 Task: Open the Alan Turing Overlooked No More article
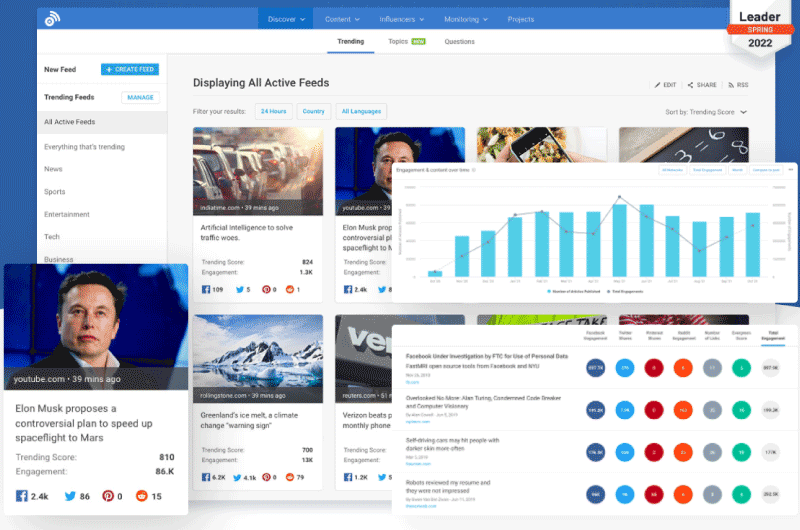(x=483, y=402)
